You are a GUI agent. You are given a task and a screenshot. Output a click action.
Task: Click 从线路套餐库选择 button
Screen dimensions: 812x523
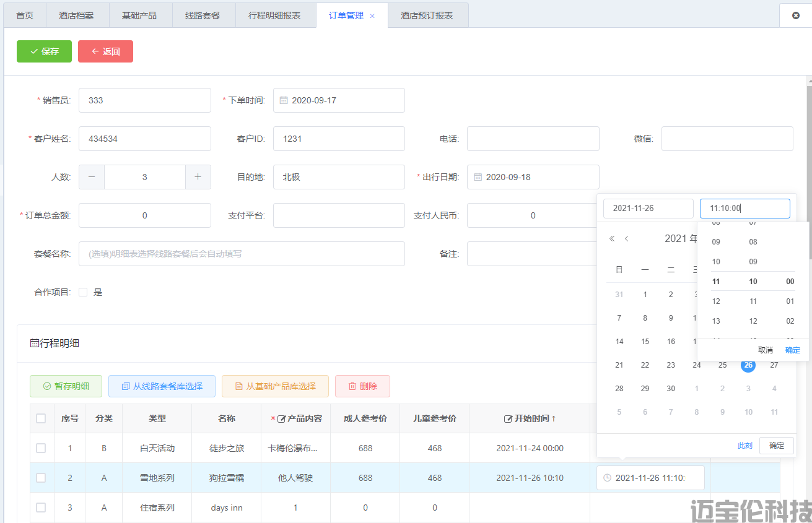[x=162, y=386]
